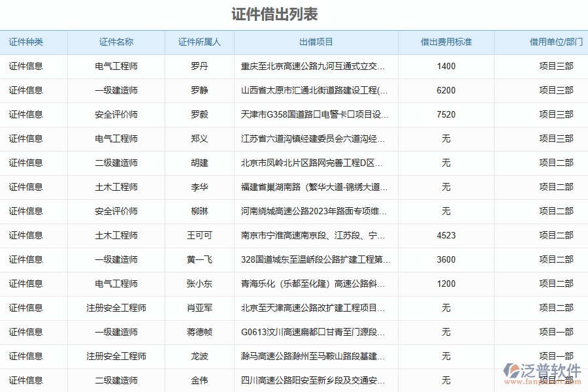Open 罗静's 一级建造师 certificate entry
Viewport: 588px width, 392px height.
coord(116,90)
